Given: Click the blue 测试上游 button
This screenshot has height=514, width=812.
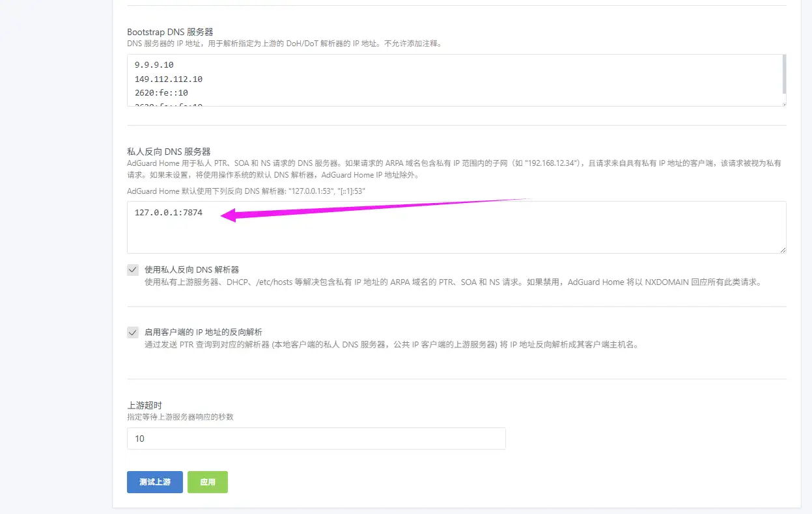Looking at the screenshot, I should click(x=154, y=482).
